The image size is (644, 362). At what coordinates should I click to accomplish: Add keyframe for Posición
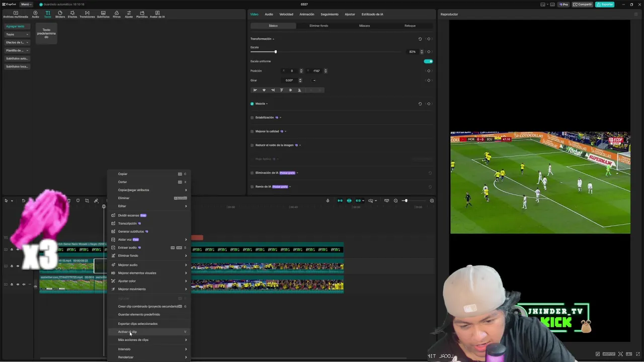coord(429,71)
